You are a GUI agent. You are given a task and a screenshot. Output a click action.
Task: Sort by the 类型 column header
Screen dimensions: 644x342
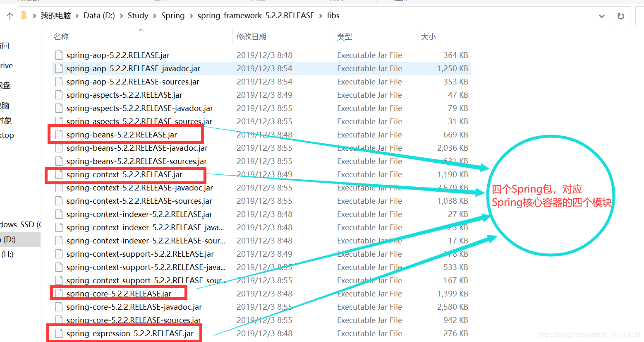(345, 37)
